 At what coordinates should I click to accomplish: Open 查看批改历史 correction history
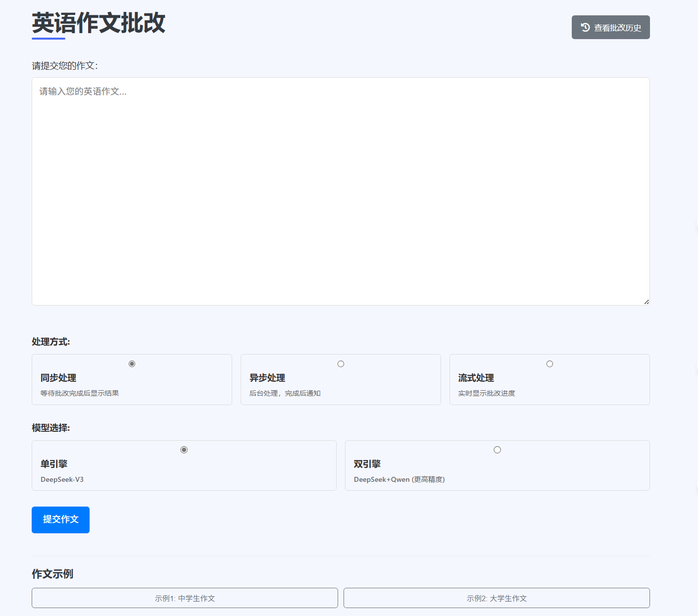[610, 27]
